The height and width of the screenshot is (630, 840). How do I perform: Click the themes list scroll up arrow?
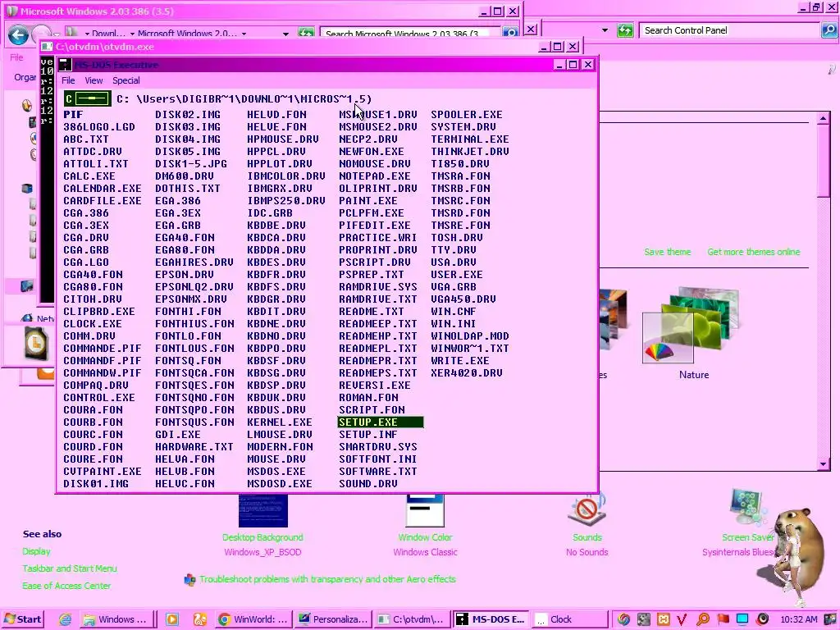[x=824, y=118]
